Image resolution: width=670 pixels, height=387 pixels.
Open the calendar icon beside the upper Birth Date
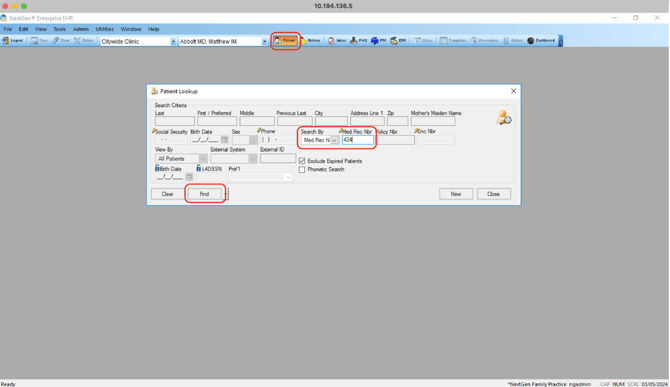coord(224,140)
